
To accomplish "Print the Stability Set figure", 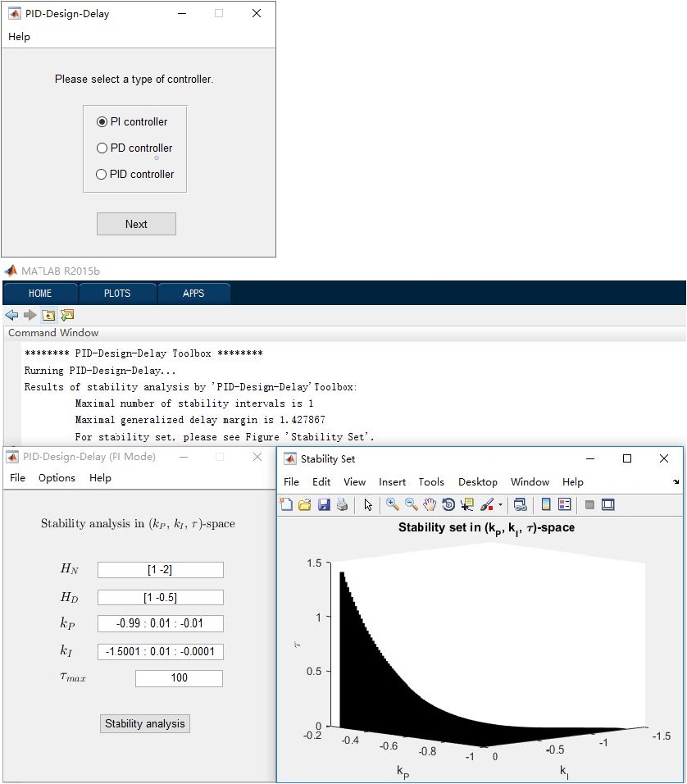I will point(342,505).
